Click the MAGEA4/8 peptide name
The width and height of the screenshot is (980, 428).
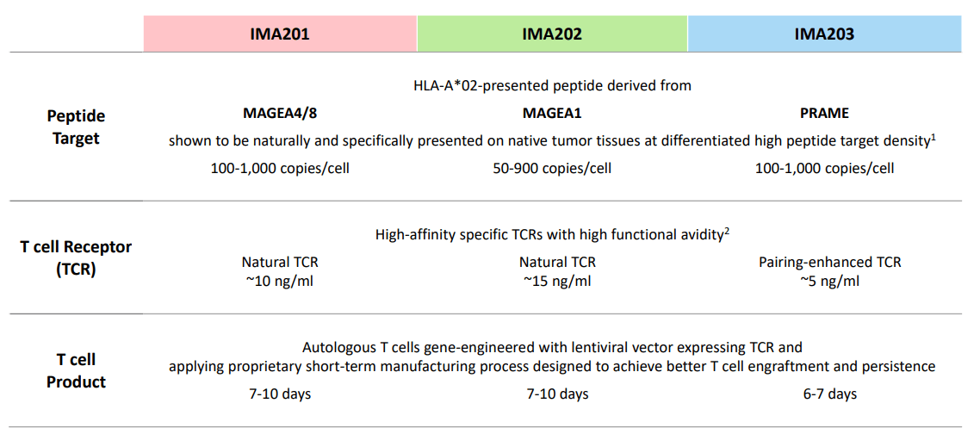tap(280, 114)
